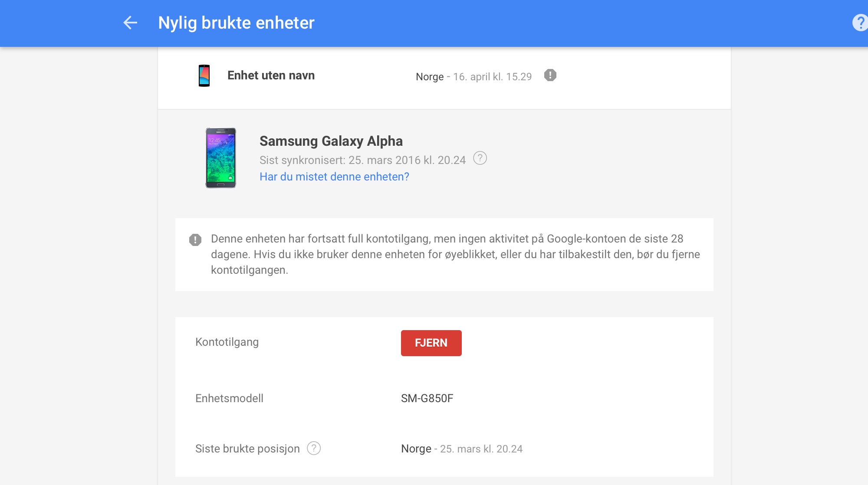Click the warning icon in the info message
This screenshot has width=868, height=485.
click(195, 239)
